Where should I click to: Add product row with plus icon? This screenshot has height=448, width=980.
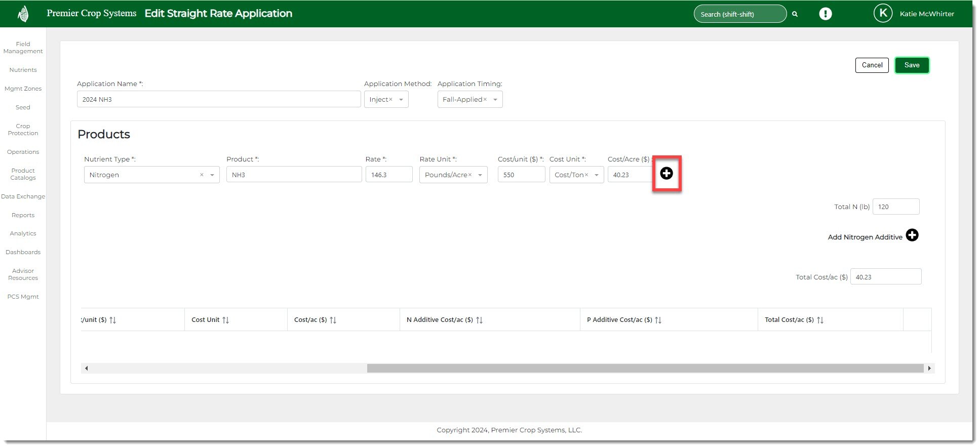point(666,173)
